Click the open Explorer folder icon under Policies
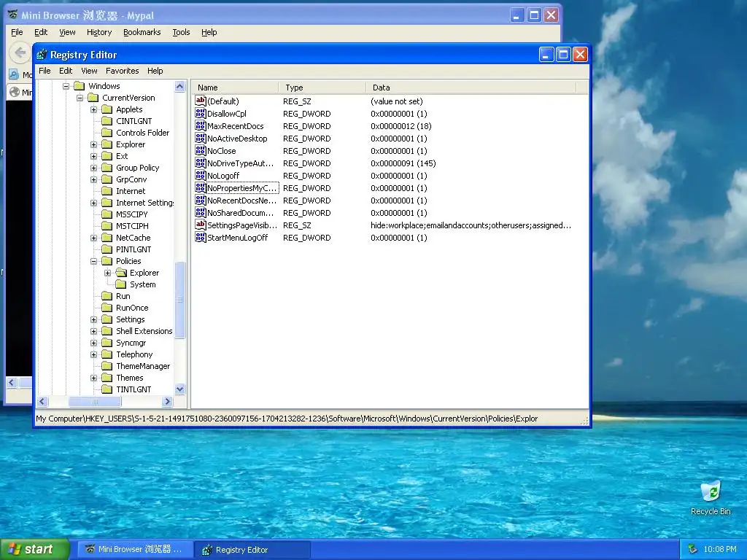Image resolution: width=747 pixels, height=560 pixels. (x=122, y=273)
